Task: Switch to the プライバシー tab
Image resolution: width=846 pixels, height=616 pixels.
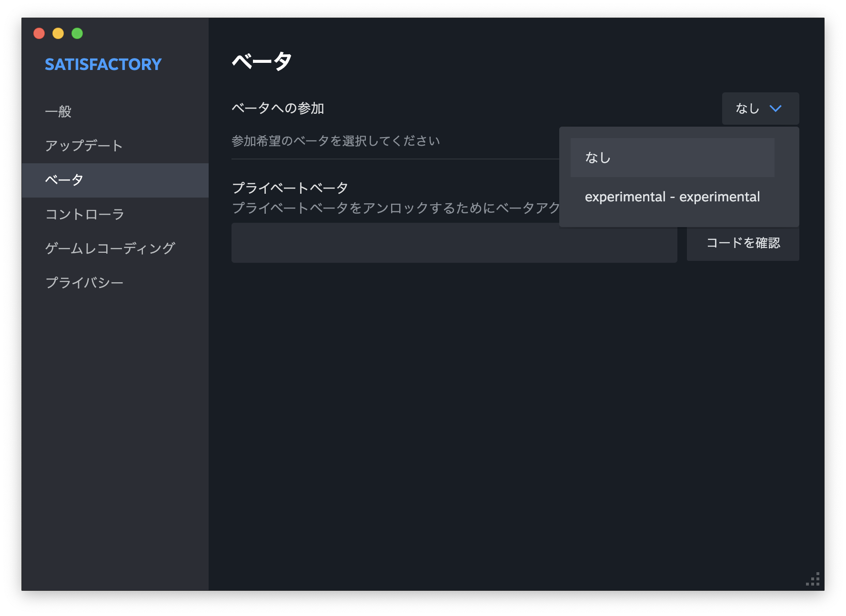Action: tap(115, 283)
